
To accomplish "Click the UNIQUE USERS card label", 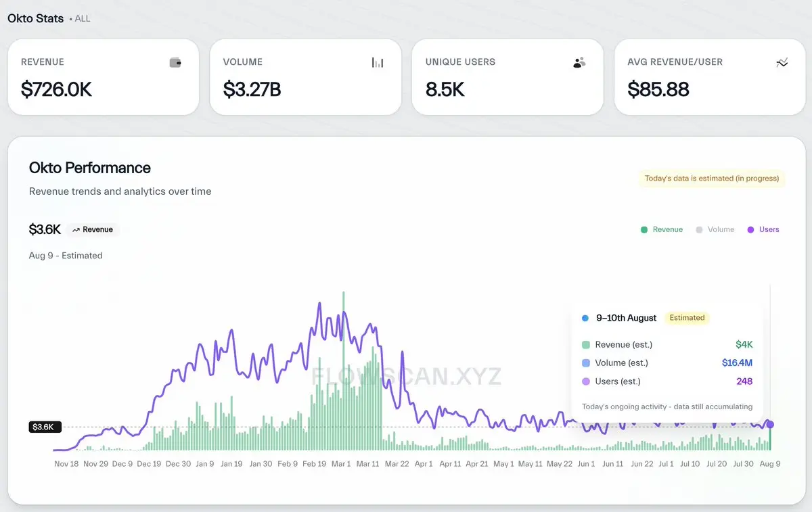I will click(460, 62).
